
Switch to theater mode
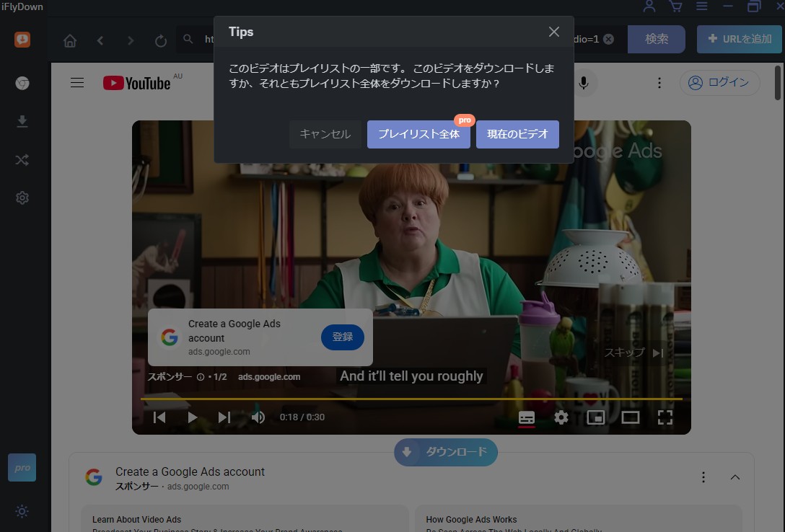click(631, 417)
